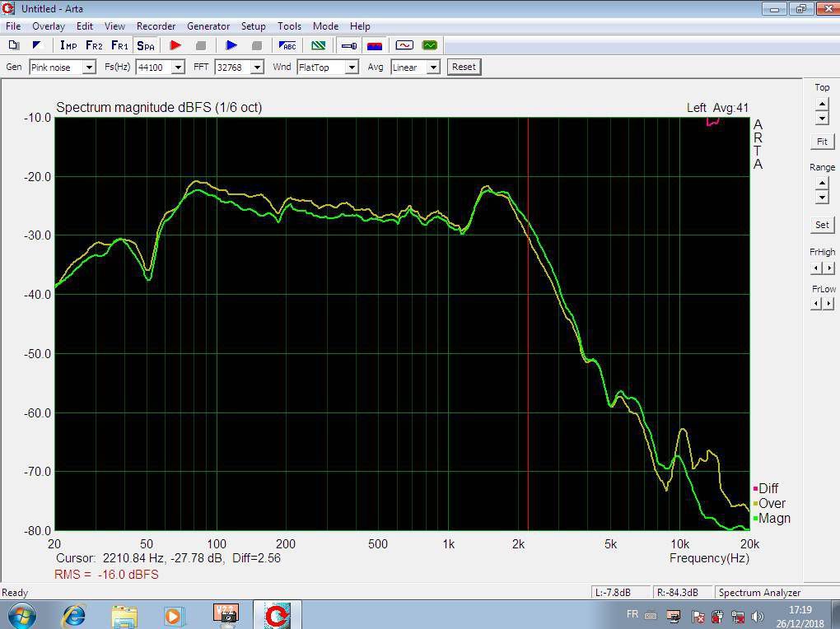Click the New document toolbar icon
This screenshot has width=840, height=629.
coord(14,45)
